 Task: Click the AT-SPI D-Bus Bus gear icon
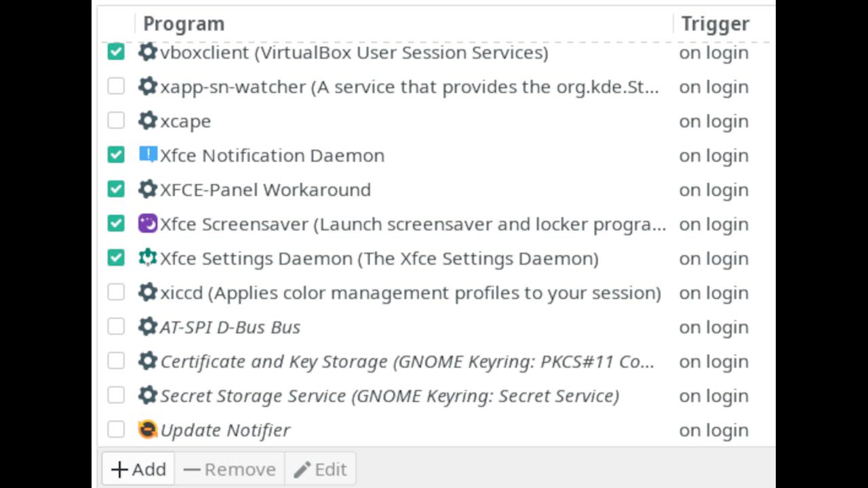(148, 327)
